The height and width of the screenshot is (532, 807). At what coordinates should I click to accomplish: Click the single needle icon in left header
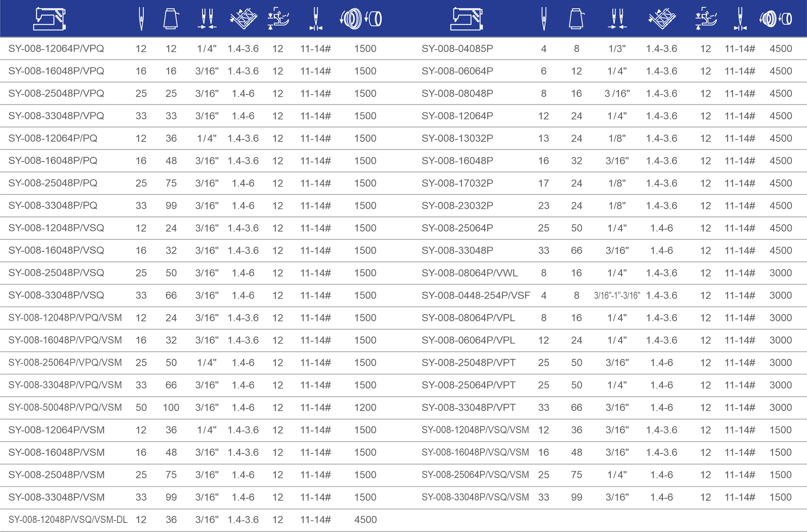[141, 19]
